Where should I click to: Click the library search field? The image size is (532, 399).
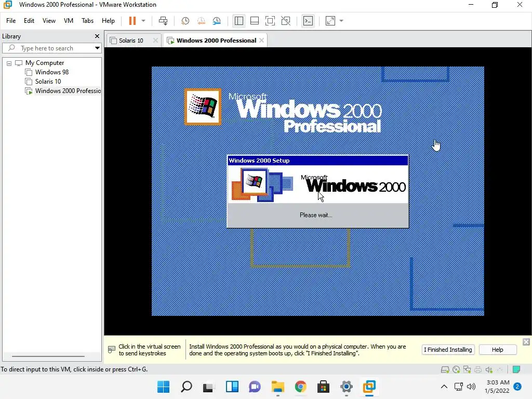tap(51, 48)
